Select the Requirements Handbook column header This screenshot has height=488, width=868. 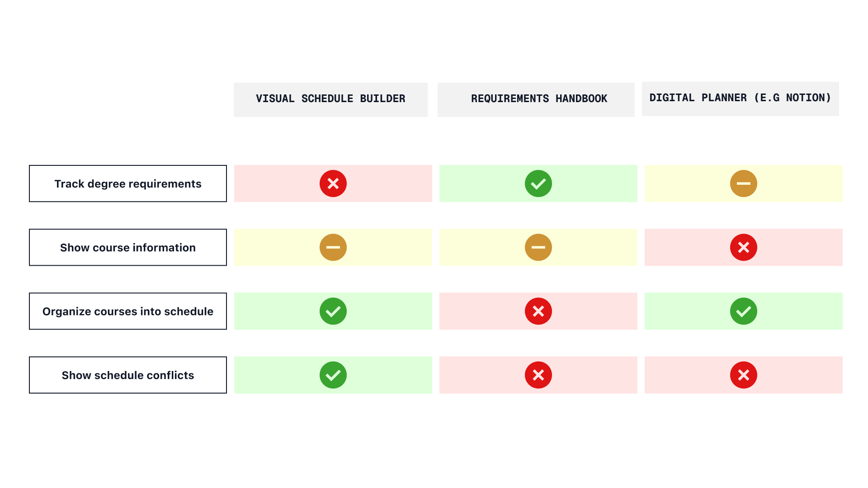(x=536, y=99)
